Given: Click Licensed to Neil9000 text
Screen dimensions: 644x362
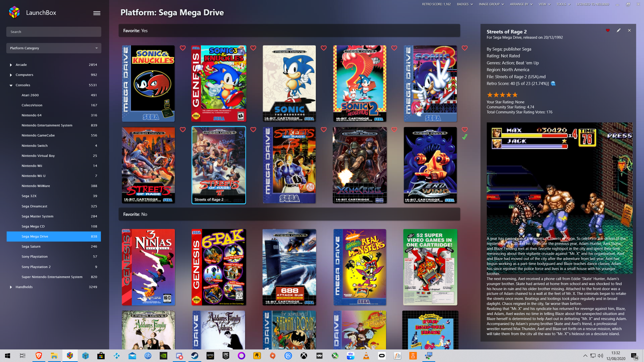Looking at the screenshot, I should click(592, 4).
